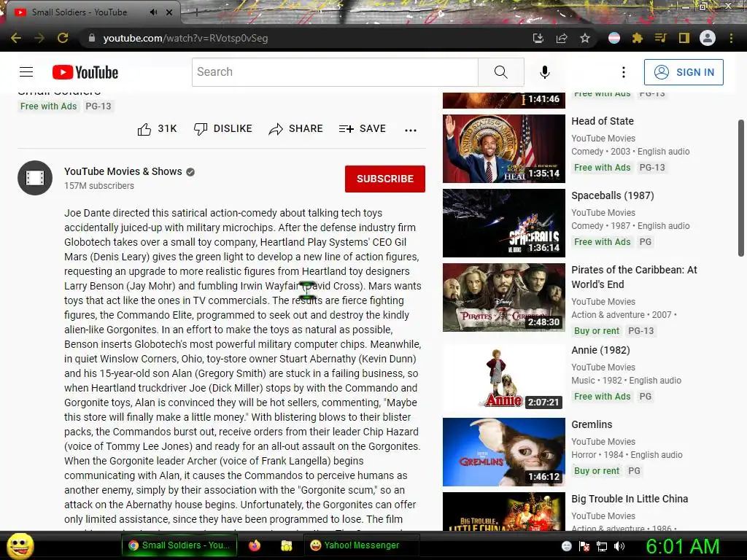
Task: Click the Free with Ads badge for Annie
Action: tap(602, 396)
